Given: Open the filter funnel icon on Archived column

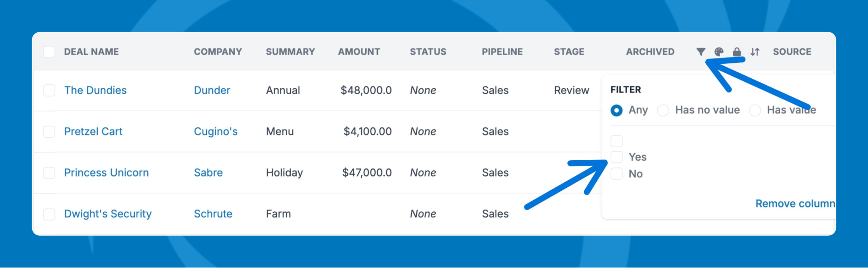Looking at the screenshot, I should (x=701, y=52).
